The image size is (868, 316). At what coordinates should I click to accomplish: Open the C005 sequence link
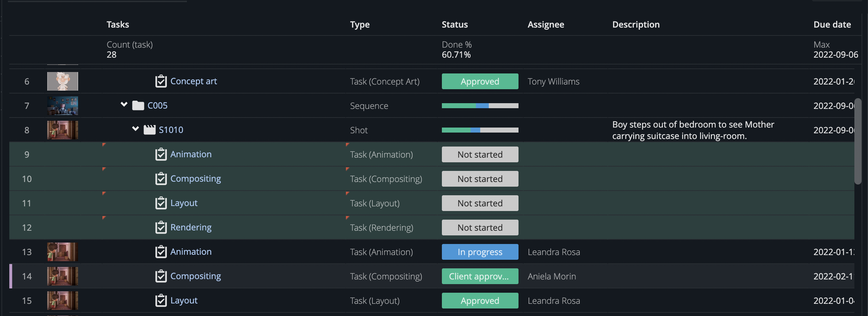(x=158, y=106)
